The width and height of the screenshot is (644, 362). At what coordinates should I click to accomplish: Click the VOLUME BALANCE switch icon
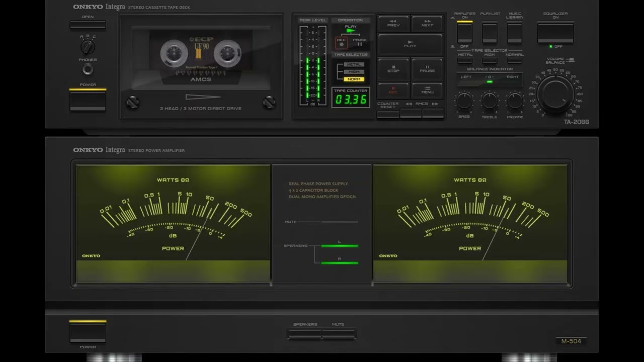[x=570, y=60]
